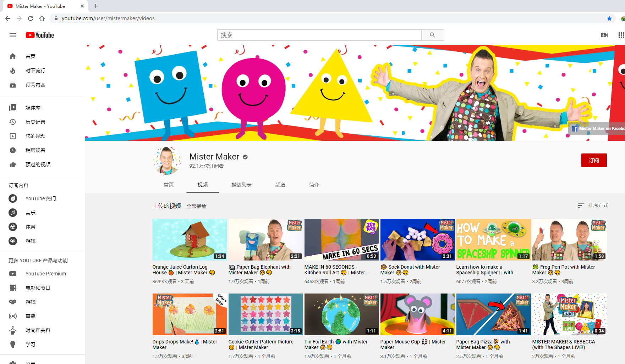The height and width of the screenshot is (364, 625).
Task: Open YouTube 热门 channel in sidebar
Action: 43,198
